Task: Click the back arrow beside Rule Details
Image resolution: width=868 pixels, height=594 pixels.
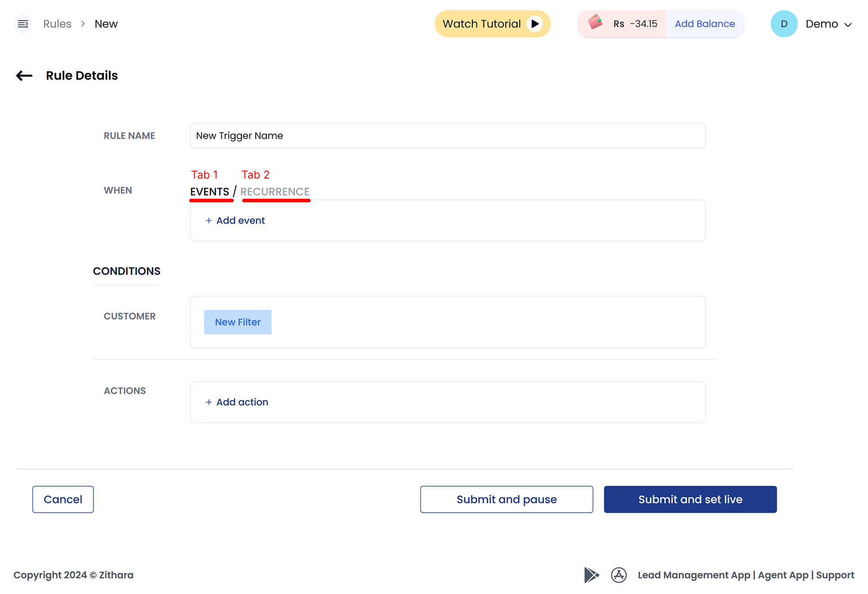Action: click(x=24, y=76)
